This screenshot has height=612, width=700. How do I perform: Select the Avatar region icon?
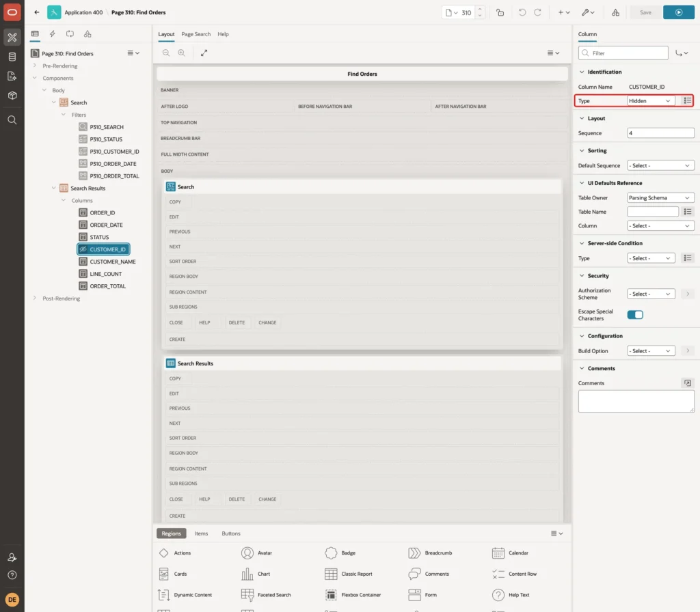(x=247, y=553)
